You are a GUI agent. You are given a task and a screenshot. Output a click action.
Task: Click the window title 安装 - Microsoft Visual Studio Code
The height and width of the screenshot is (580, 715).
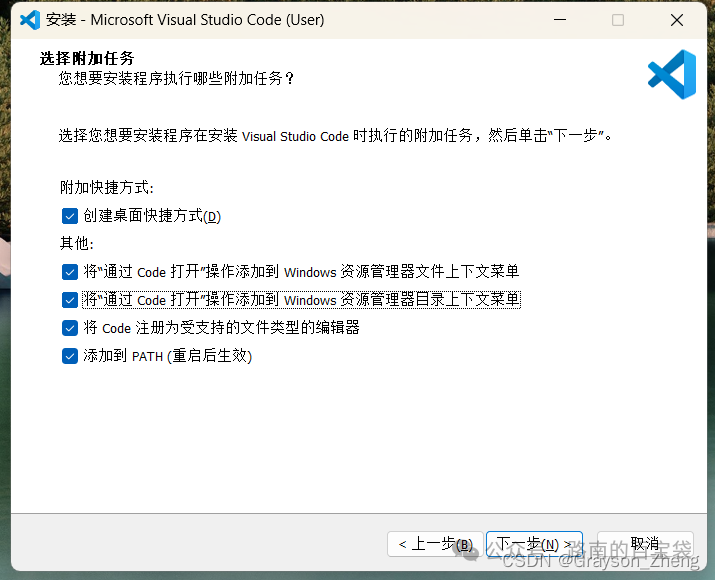tap(185, 20)
